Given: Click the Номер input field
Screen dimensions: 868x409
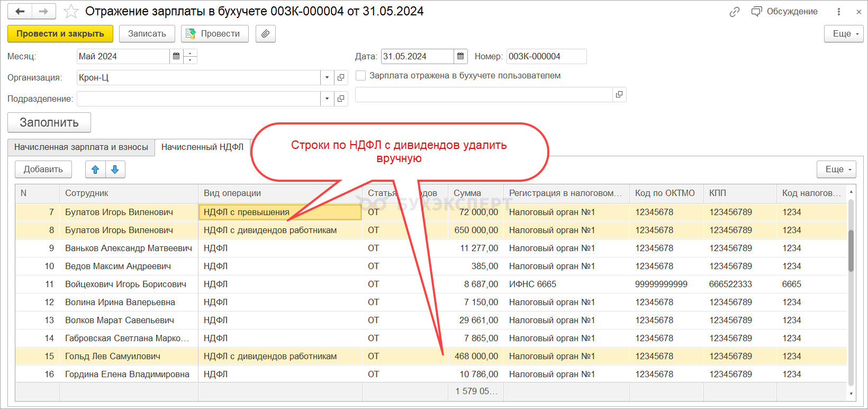Looking at the screenshot, I should pyautogui.click(x=546, y=56).
